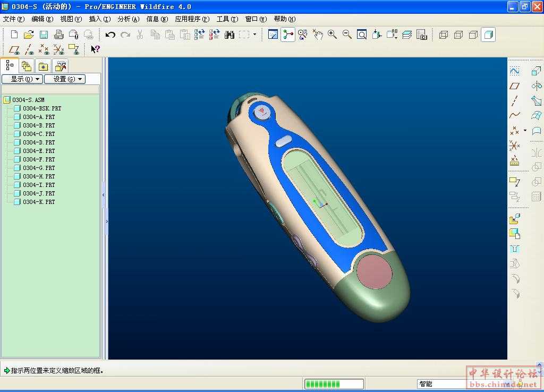Select the Style surface tool
The image size is (544, 392).
(x=537, y=131)
